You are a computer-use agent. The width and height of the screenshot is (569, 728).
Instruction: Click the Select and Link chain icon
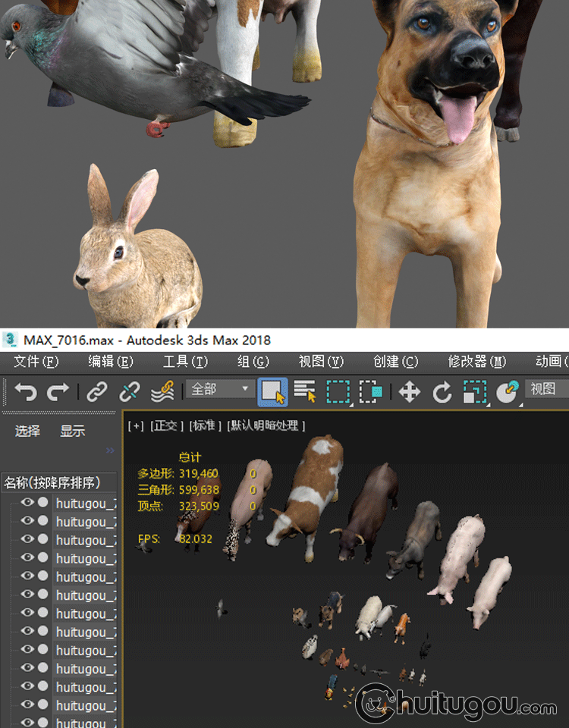click(96, 392)
